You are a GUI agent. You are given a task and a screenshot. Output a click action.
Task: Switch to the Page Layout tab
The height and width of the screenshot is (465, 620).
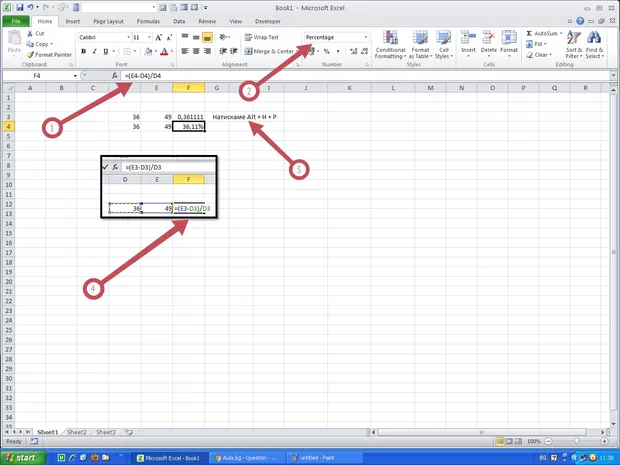tap(108, 21)
